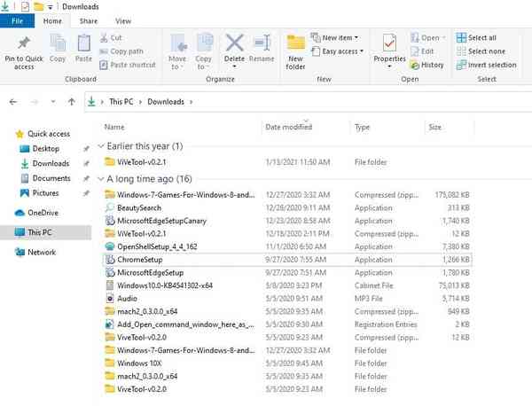Screen dimensions: 532x406
Task: Click the Move to icon
Action: click(x=178, y=43)
